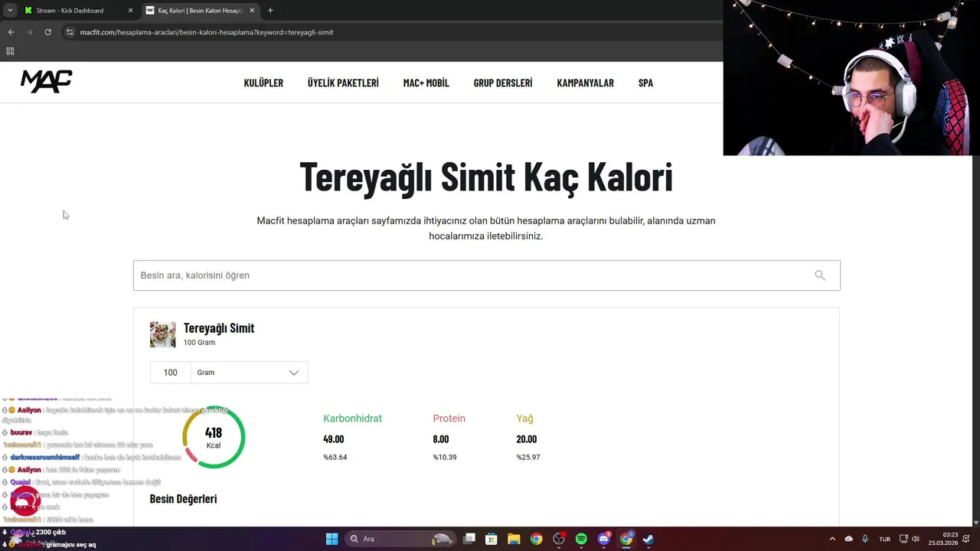Select the Kaç Kalori Besin Kalori tab
Screen dimensions: 980x551
(200, 11)
